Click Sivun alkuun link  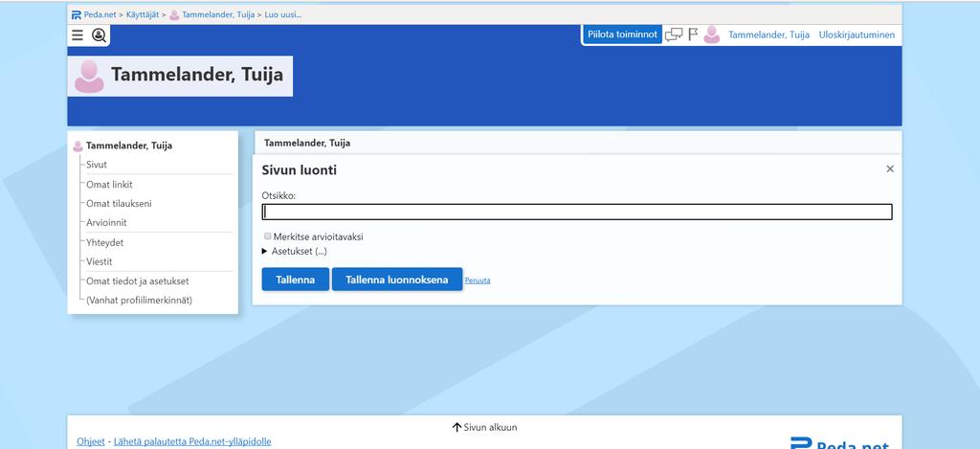click(x=484, y=427)
